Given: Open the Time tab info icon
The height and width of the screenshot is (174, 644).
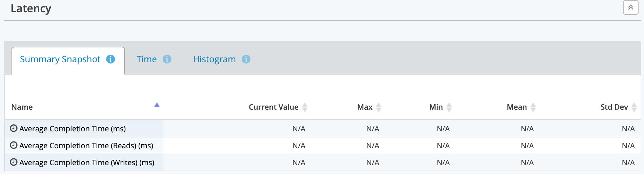Looking at the screenshot, I should point(167,59).
